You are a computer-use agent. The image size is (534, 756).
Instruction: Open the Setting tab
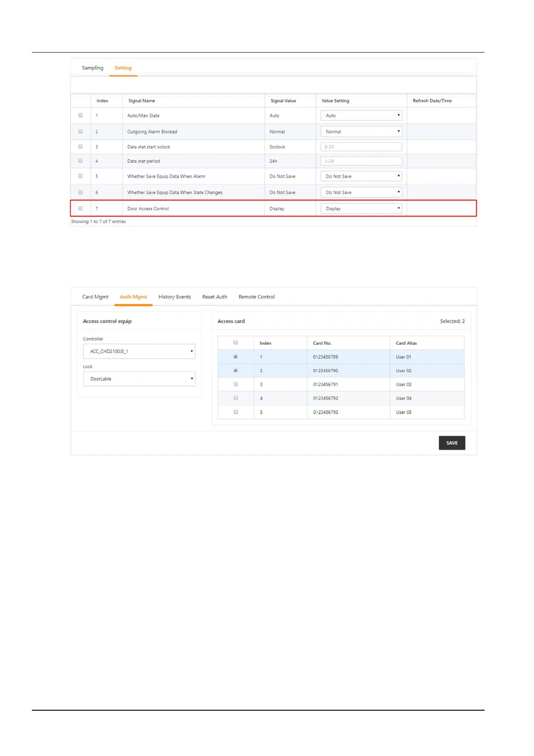pyautogui.click(x=123, y=68)
